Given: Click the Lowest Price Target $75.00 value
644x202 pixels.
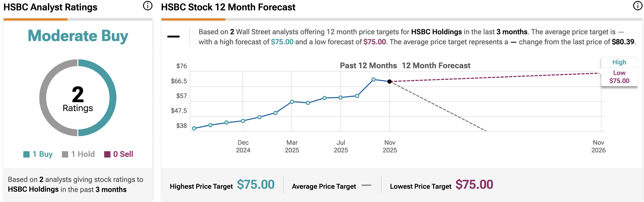Looking at the screenshot, I should [x=474, y=185].
